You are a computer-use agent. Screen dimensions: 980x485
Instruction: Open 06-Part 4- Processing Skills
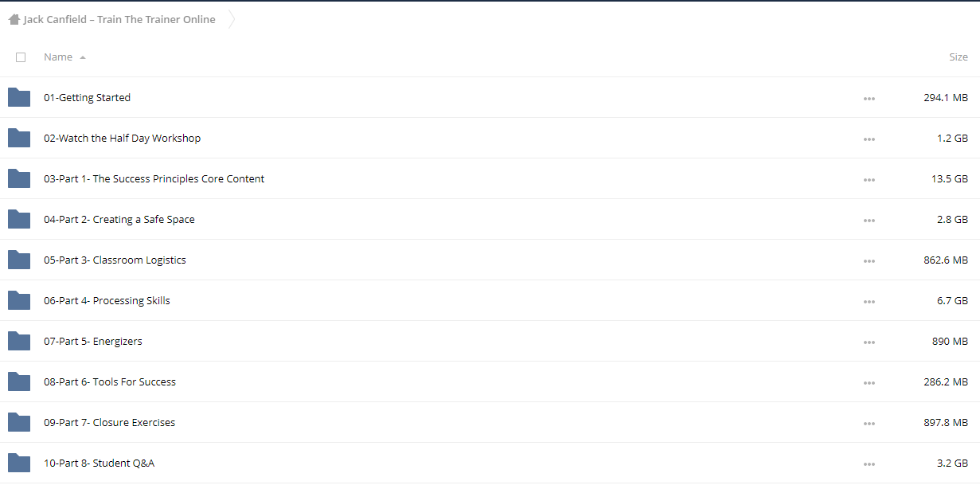[x=107, y=301]
